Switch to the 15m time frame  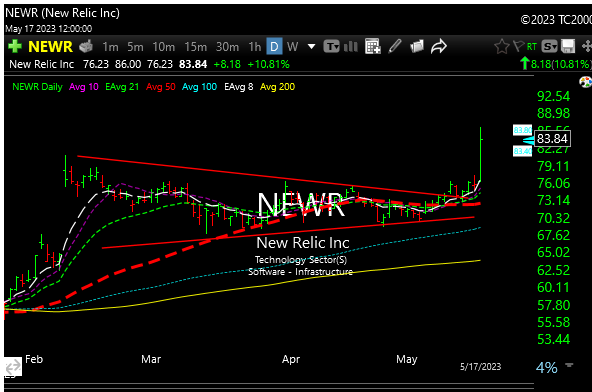195,47
